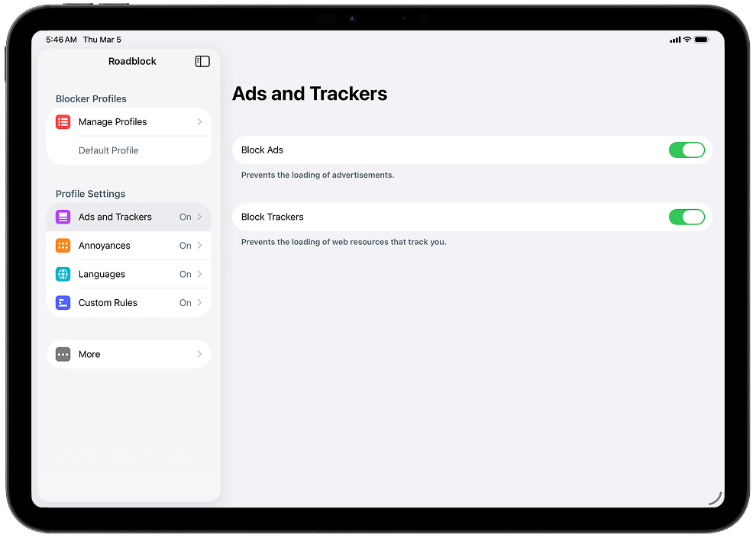
Task: Disable the Block Ads switch
Action: [x=687, y=150]
